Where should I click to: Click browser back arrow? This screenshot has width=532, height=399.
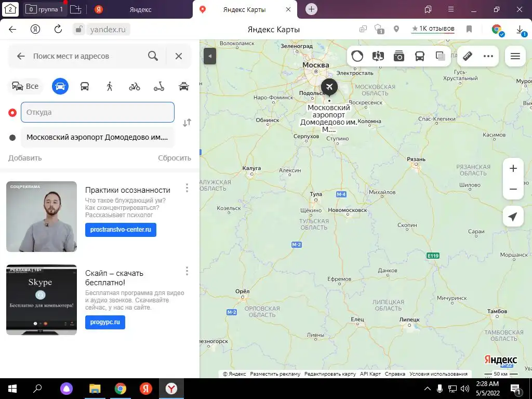point(12,29)
